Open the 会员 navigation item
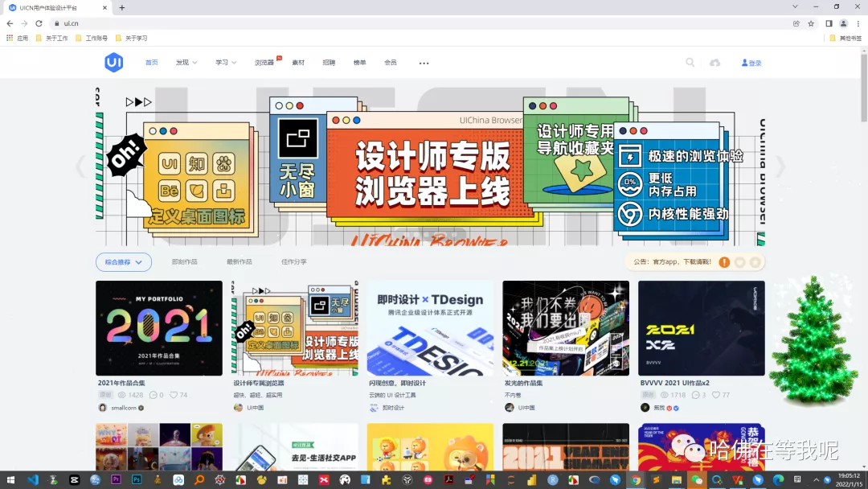 point(391,63)
